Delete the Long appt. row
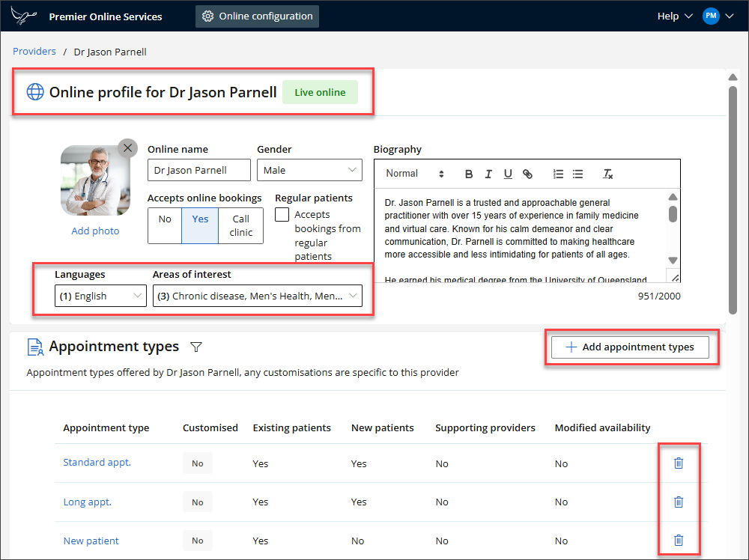 [x=679, y=502]
